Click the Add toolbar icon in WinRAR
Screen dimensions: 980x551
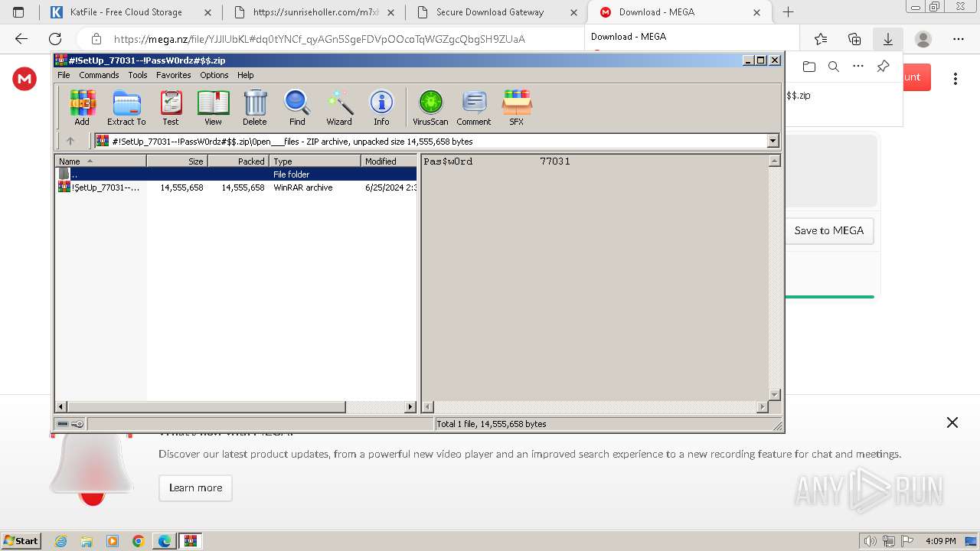click(82, 107)
